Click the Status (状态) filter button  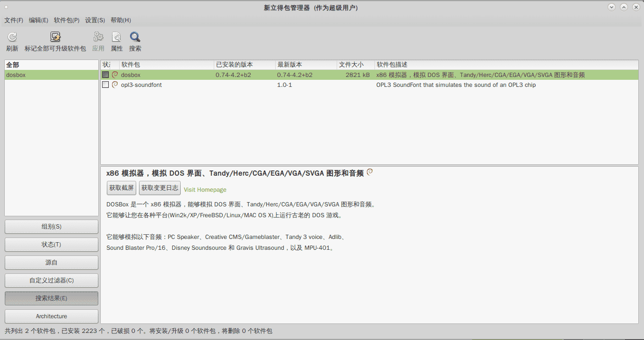click(x=52, y=245)
